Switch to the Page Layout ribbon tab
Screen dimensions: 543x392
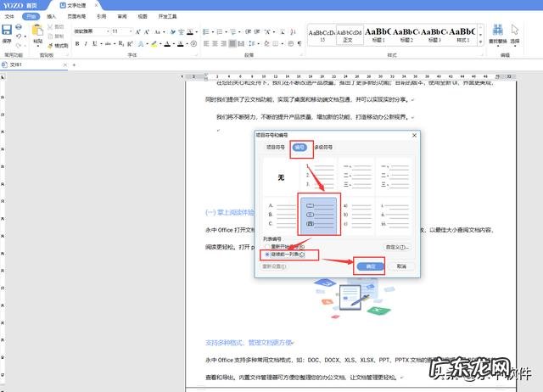[x=76, y=17]
